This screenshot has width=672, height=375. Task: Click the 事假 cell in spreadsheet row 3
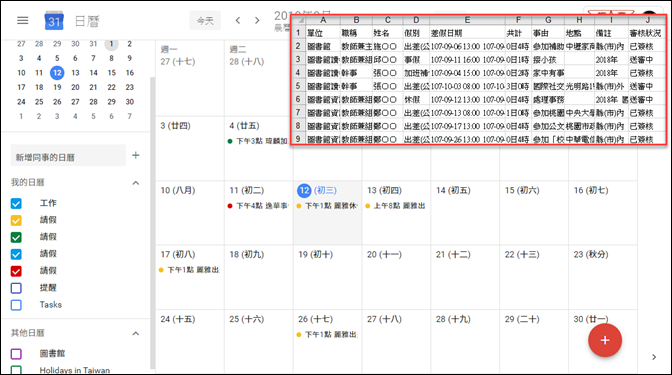pyautogui.click(x=416, y=60)
